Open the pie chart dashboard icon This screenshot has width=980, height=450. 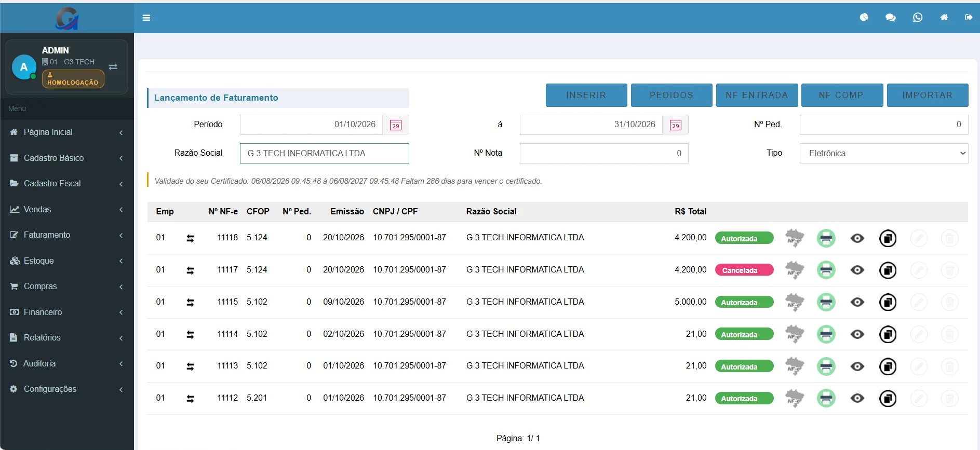(864, 17)
